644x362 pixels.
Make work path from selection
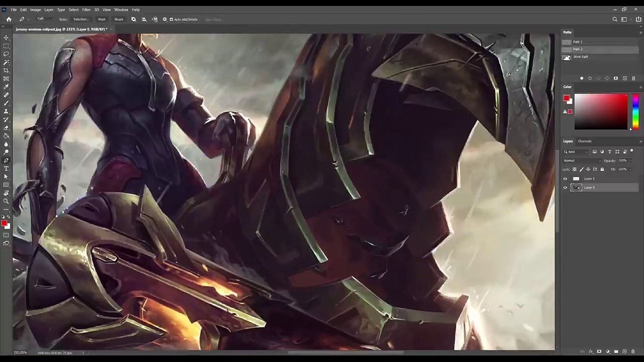click(x=607, y=78)
